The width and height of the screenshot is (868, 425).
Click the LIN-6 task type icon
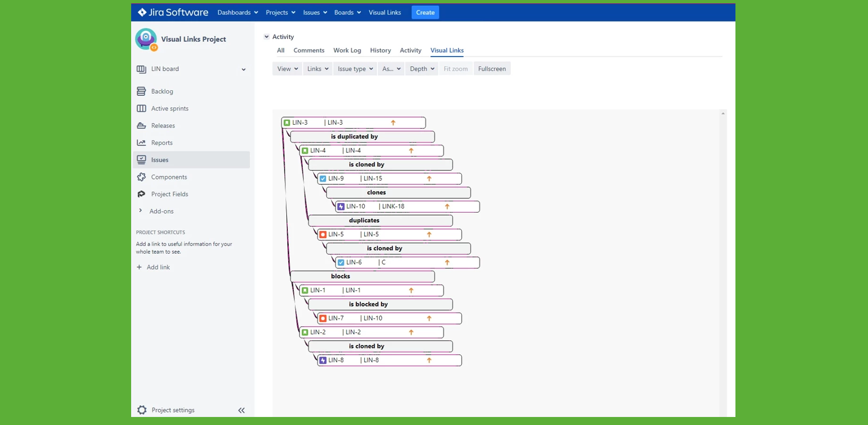[x=341, y=263]
